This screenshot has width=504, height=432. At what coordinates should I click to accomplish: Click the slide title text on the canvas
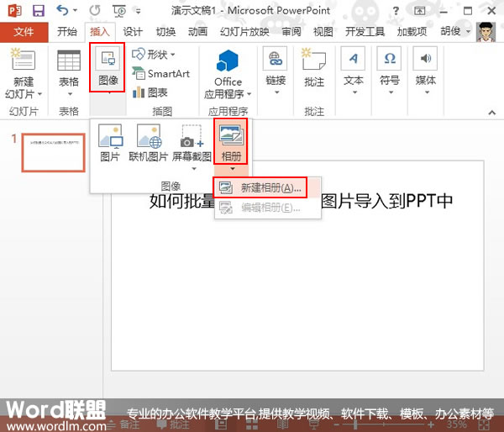(301, 201)
